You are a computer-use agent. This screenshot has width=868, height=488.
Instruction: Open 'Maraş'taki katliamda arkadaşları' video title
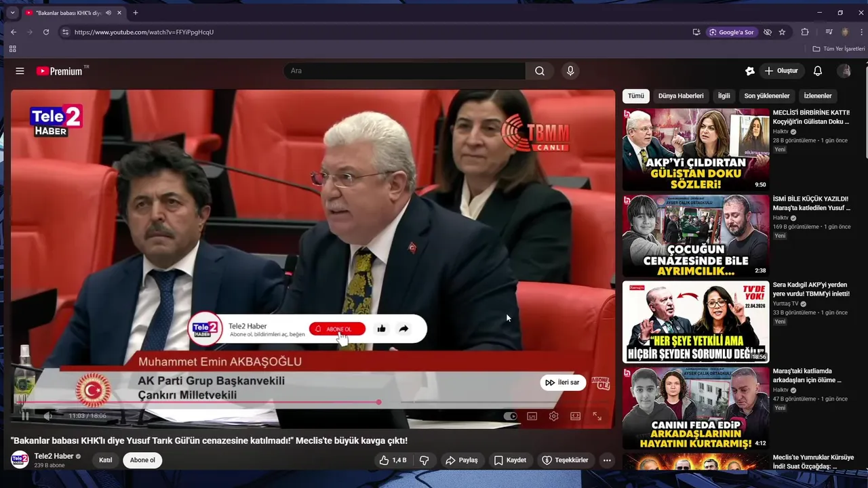point(808,375)
